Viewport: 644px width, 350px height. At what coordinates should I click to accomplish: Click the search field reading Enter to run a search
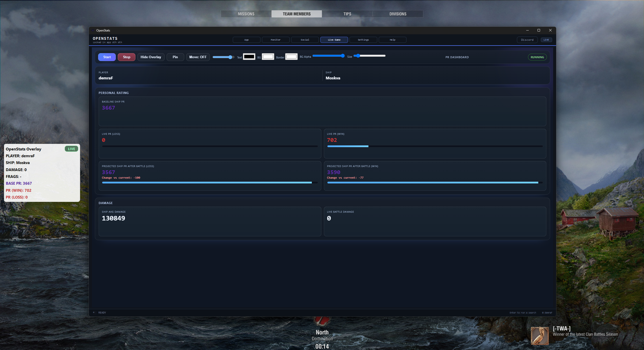point(523,312)
